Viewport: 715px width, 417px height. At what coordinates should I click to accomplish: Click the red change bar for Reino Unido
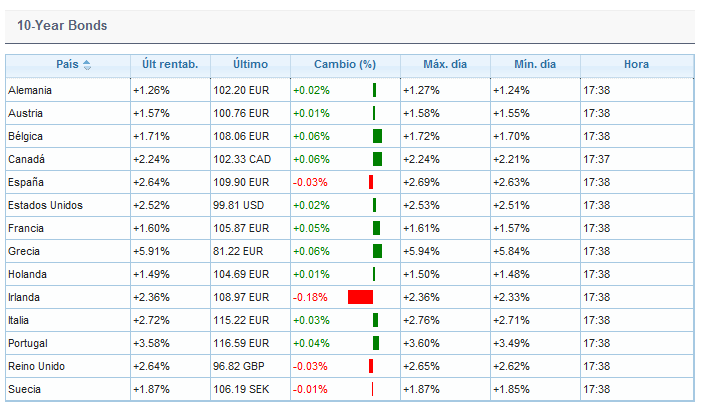[x=370, y=366]
